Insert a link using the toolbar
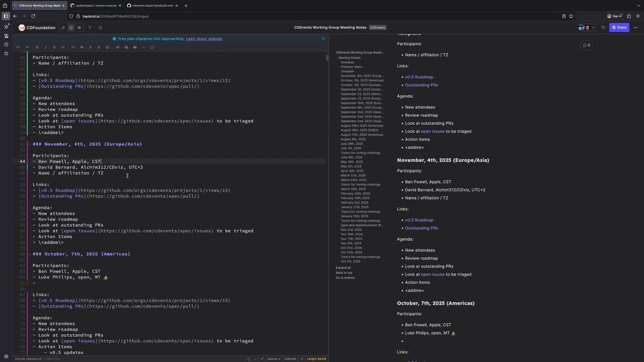 (x=117, y=47)
